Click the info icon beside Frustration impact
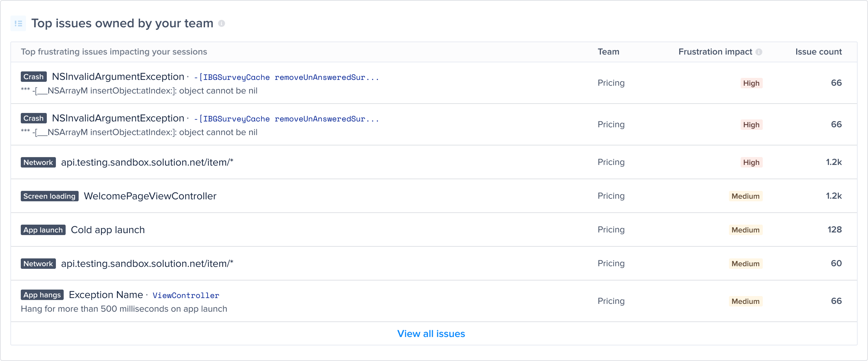The image size is (868, 361). (759, 52)
